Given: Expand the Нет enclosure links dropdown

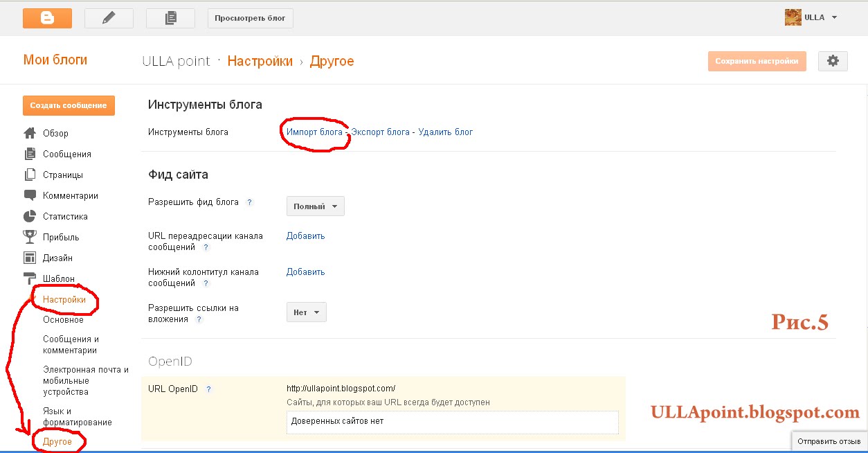Looking at the screenshot, I should [306, 312].
